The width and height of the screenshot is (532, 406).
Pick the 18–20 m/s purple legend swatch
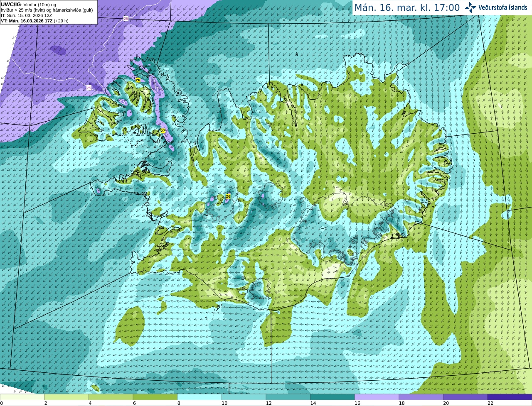coord(421,397)
